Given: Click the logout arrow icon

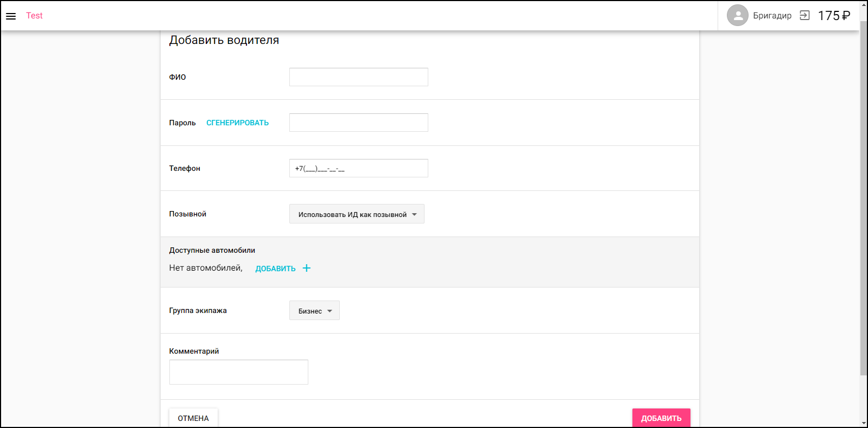Looking at the screenshot, I should (804, 16).
